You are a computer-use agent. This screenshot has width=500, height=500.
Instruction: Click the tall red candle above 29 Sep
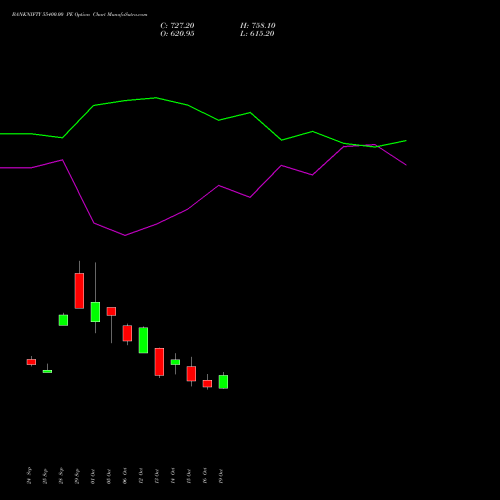[79, 291]
